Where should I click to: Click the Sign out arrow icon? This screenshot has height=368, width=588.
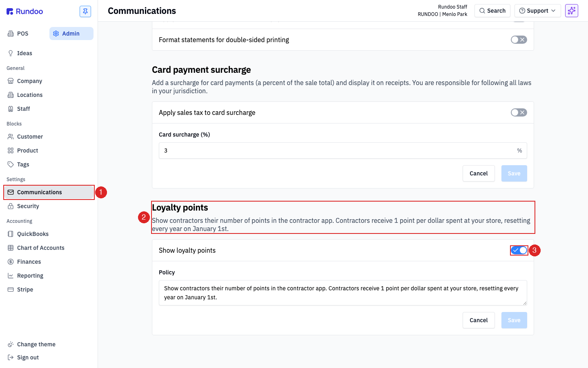pos(11,357)
